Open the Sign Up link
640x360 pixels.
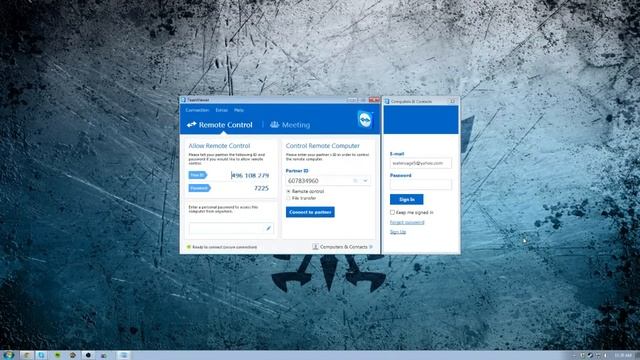pyautogui.click(x=398, y=232)
